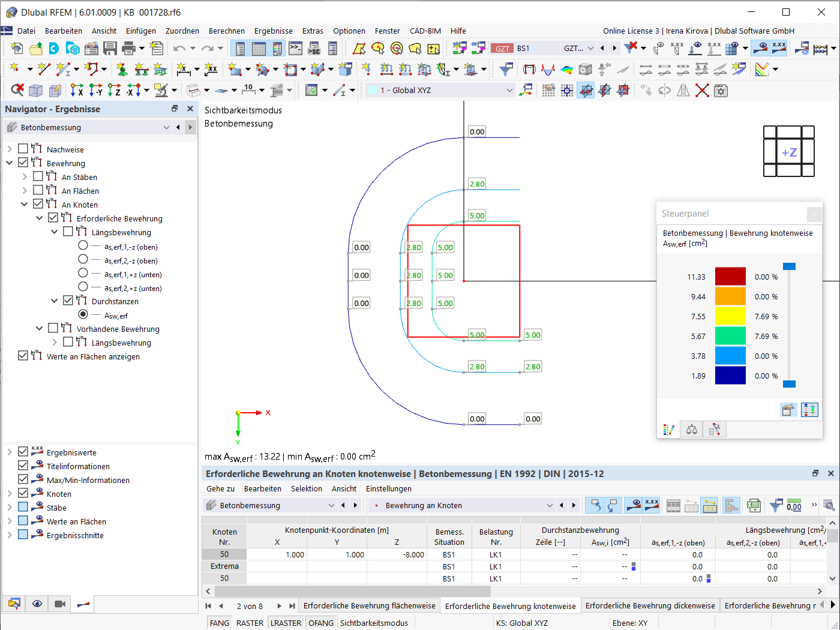The height and width of the screenshot is (630, 840).
Task: Click the camera icon at navigator bottom
Action: click(x=60, y=604)
